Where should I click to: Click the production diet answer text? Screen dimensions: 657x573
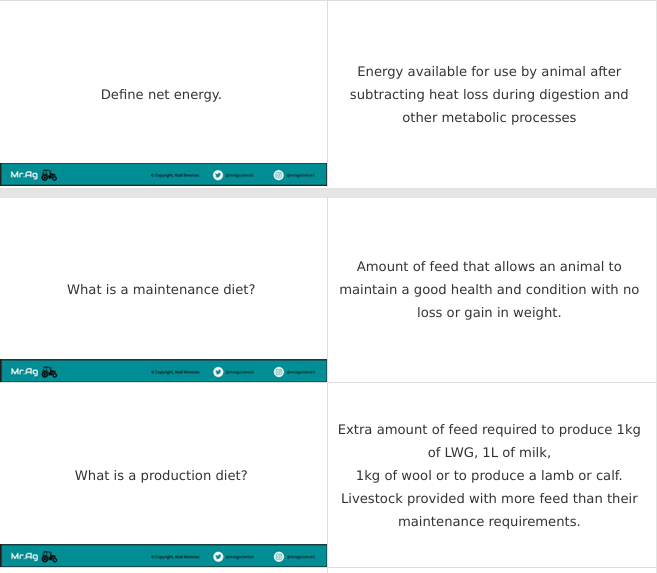click(489, 476)
